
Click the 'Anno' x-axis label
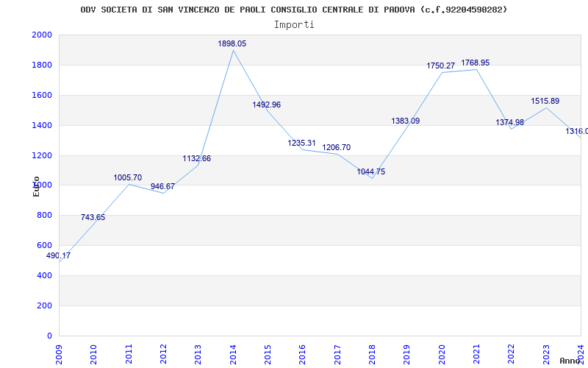(x=570, y=361)
